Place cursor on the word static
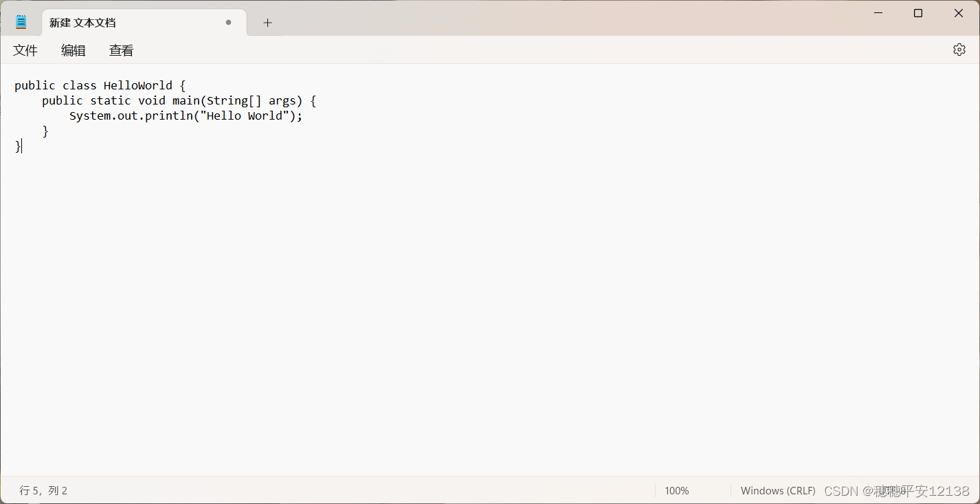The image size is (980, 504). coord(111,100)
